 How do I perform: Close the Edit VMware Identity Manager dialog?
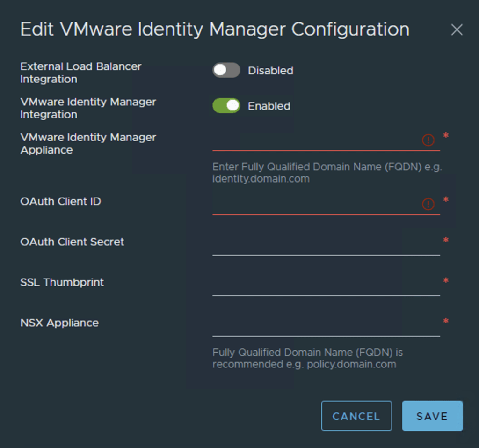coord(456,30)
